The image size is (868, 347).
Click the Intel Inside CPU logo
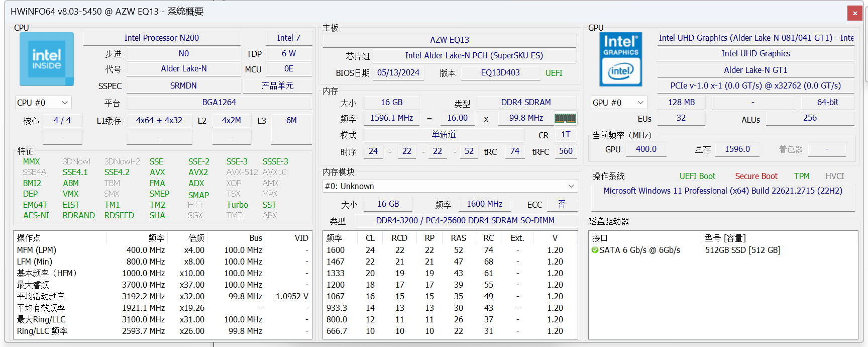pos(47,59)
